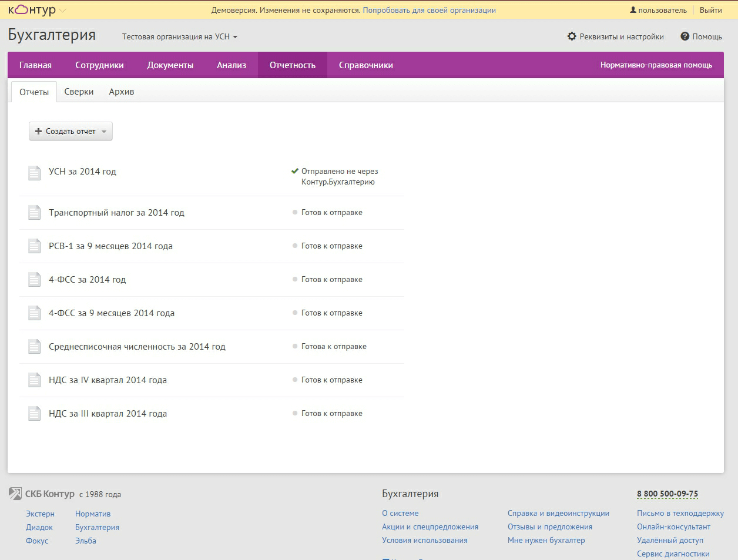Open the Сотрудники menu section

pos(99,65)
